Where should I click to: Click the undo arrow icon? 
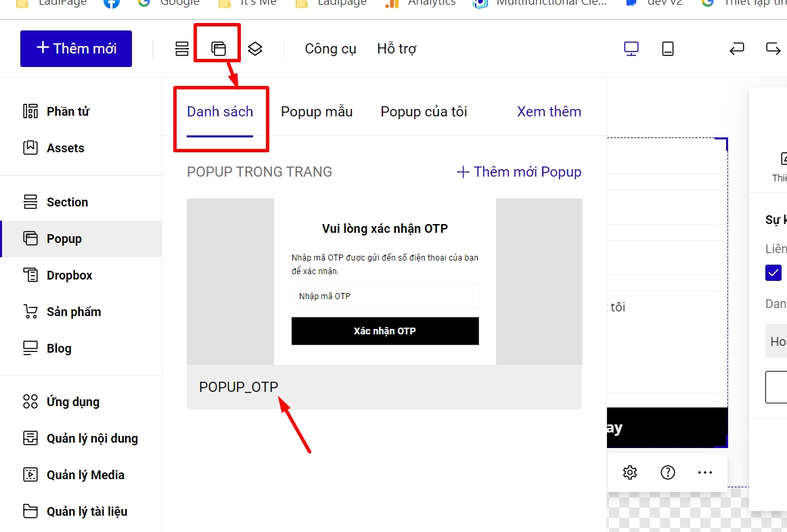736,49
